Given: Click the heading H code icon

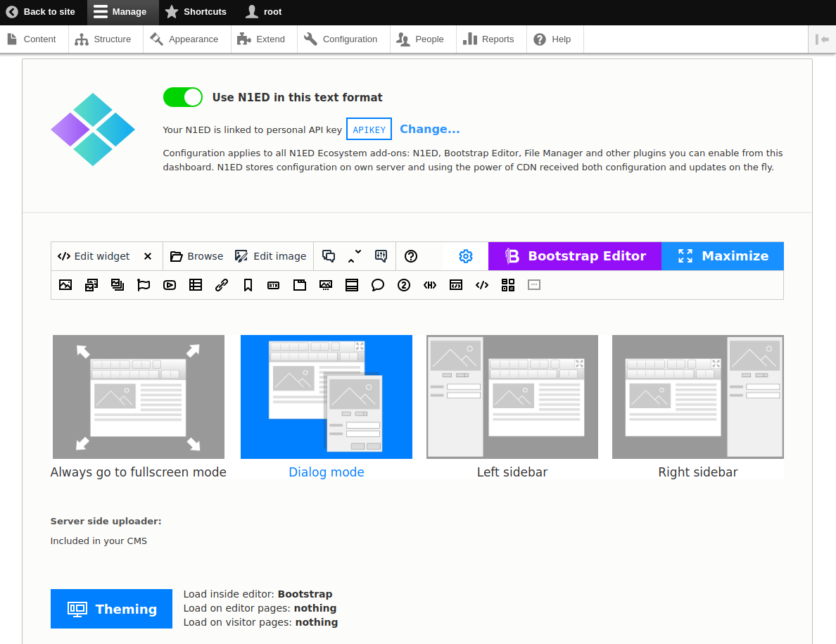Looking at the screenshot, I should click(x=430, y=285).
